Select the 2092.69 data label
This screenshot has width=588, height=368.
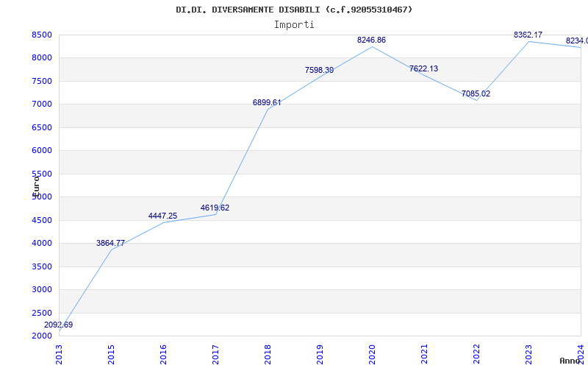(x=59, y=325)
